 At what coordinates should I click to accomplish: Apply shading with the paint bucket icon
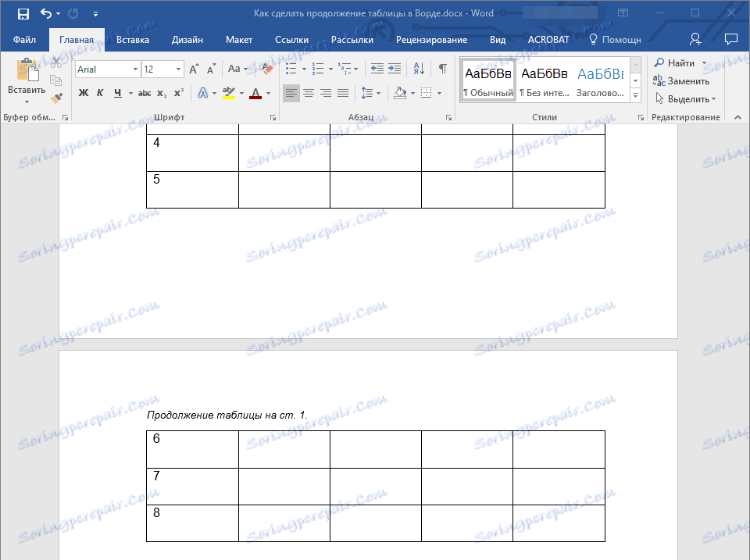point(400,93)
